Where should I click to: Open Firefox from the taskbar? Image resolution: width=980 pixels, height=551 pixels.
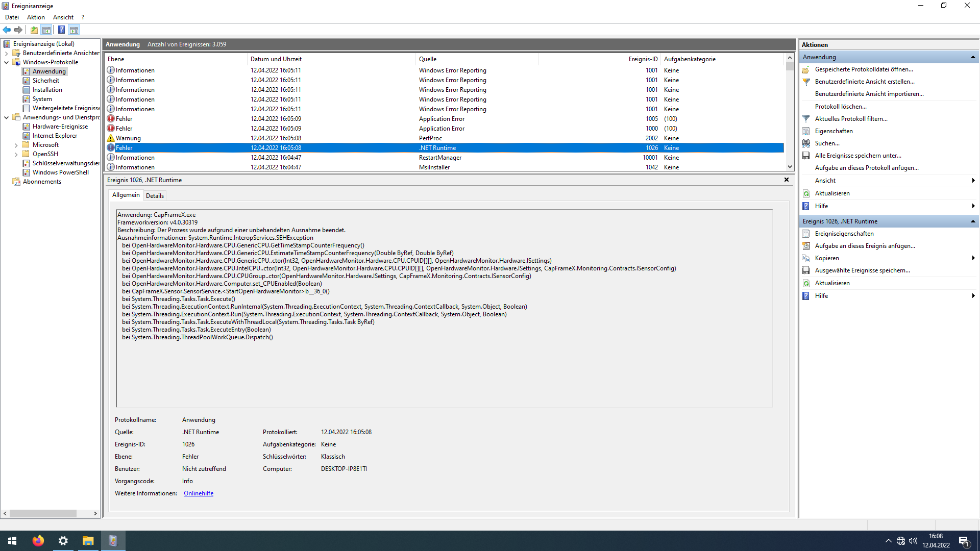(x=38, y=541)
